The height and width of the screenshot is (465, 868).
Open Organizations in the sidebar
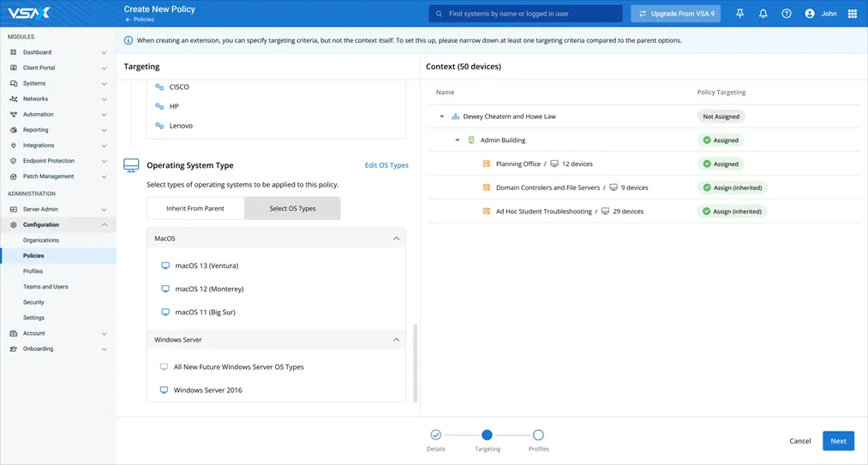pos(41,240)
